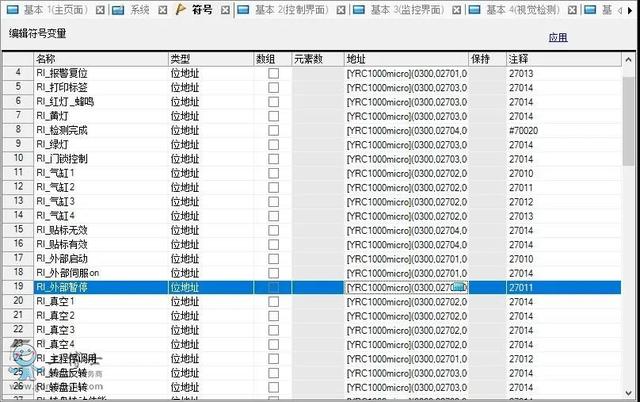Click the scrollbar up arrow of symbol table
Viewport: 640px width, 402px height.
628,60
